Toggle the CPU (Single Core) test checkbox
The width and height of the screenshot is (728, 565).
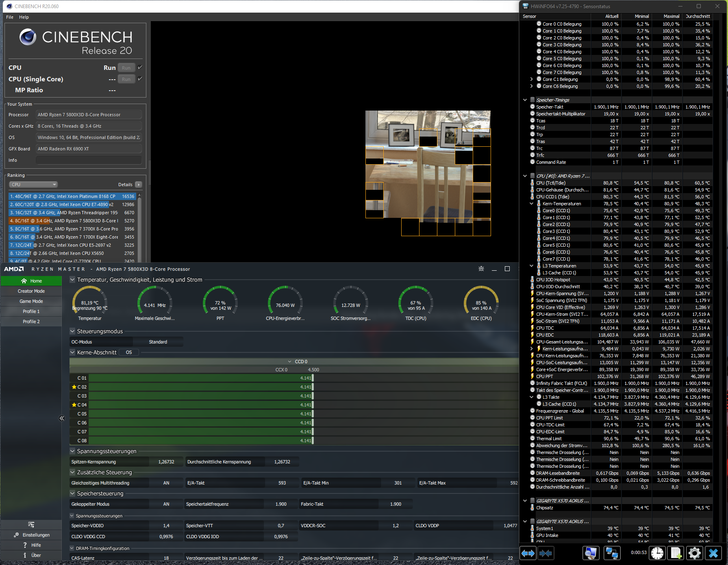[140, 79]
